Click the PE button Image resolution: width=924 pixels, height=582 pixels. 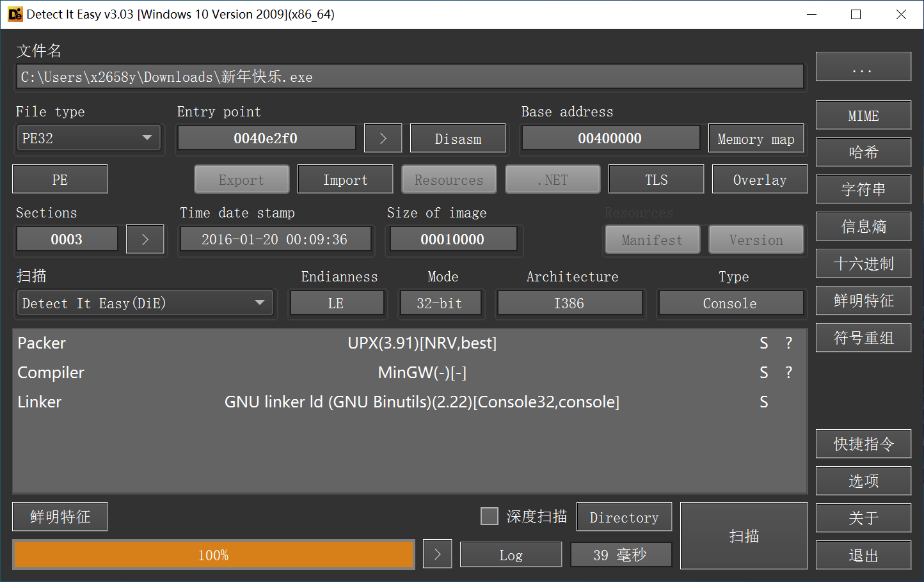[x=60, y=179]
